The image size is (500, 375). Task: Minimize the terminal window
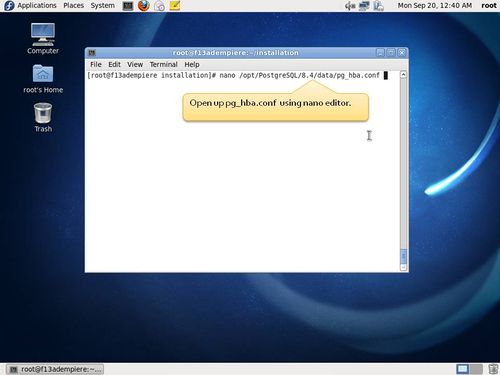point(380,53)
